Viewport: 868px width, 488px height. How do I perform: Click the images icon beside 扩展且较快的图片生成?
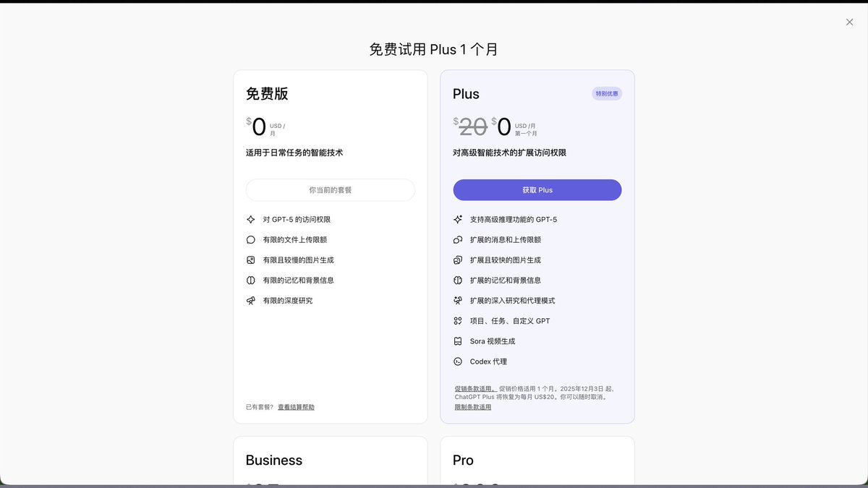[x=458, y=260]
